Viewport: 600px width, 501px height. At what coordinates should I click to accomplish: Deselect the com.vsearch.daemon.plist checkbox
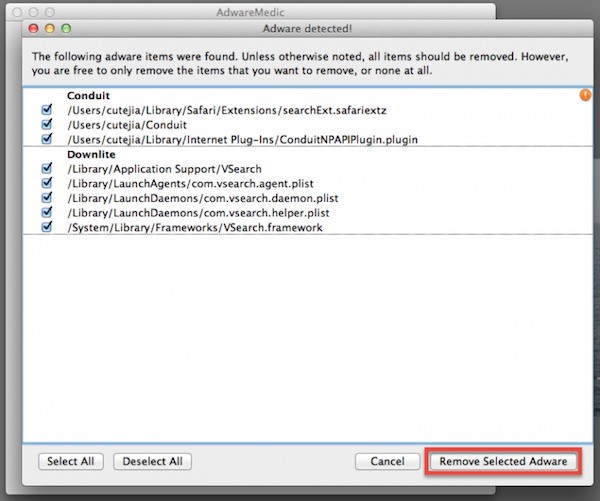tap(46, 199)
